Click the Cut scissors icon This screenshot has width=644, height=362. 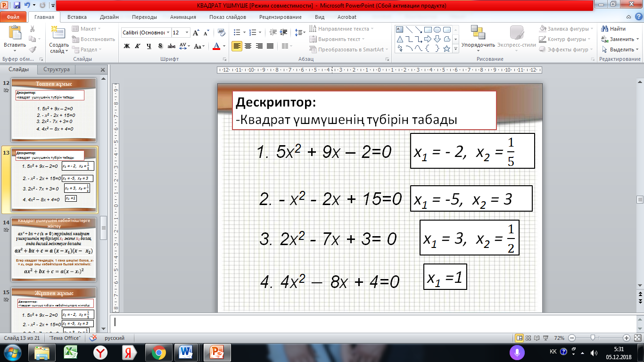32,29
